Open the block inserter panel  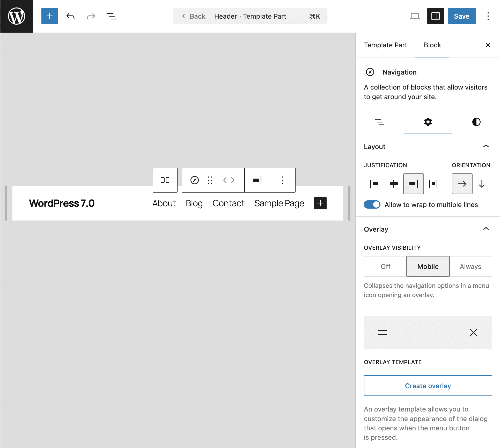[x=49, y=16]
